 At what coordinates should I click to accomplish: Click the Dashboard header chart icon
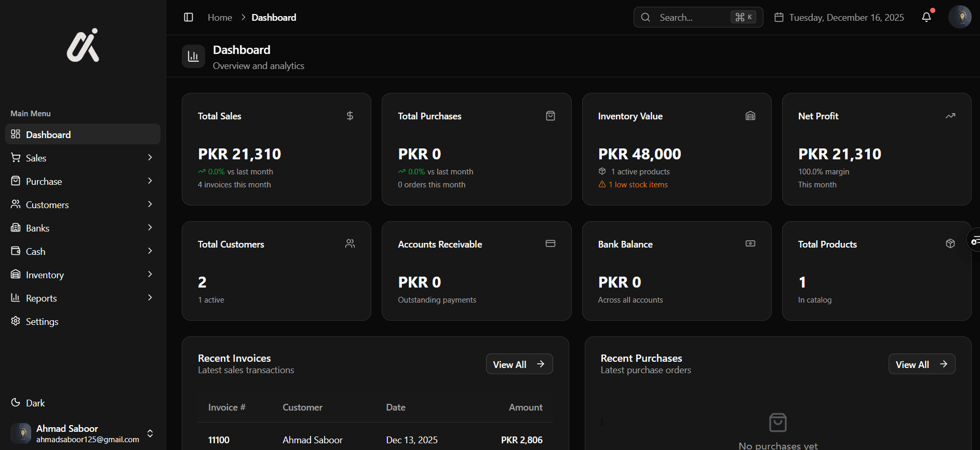pos(193,57)
